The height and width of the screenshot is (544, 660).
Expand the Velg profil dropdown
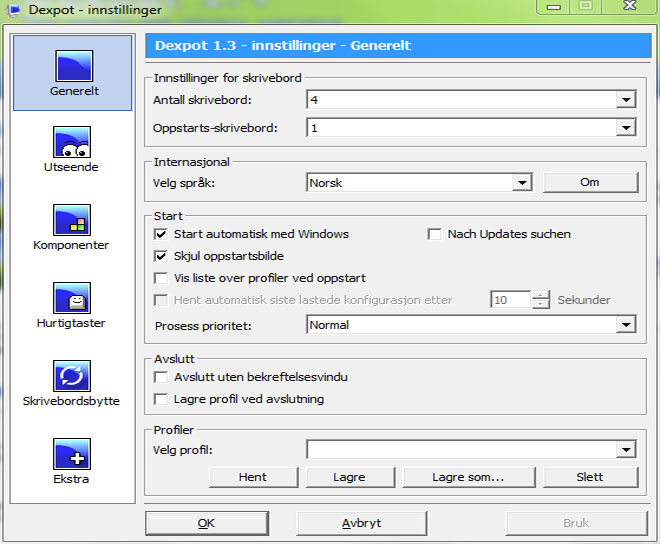(x=626, y=450)
